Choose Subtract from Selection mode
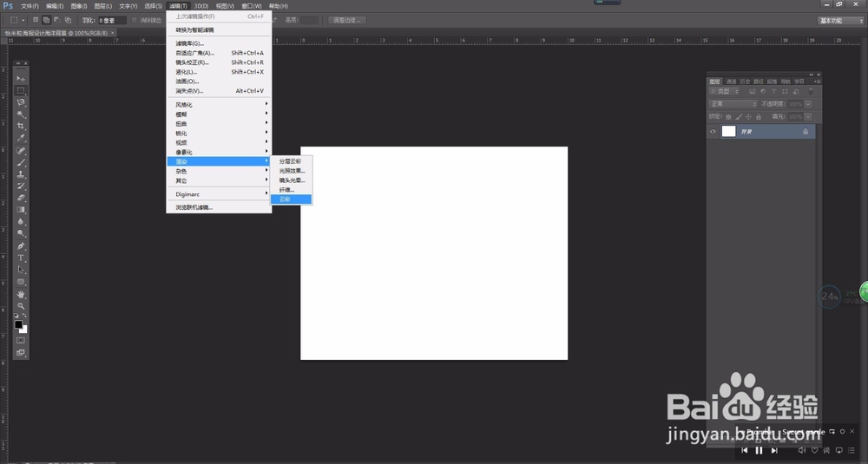Image resolution: width=868 pixels, height=464 pixels. tap(57, 20)
